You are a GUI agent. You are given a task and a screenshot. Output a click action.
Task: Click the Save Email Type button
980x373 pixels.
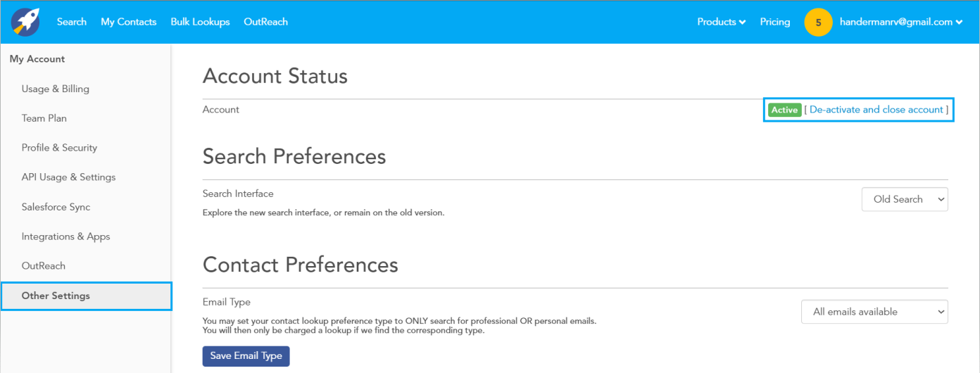pos(246,356)
